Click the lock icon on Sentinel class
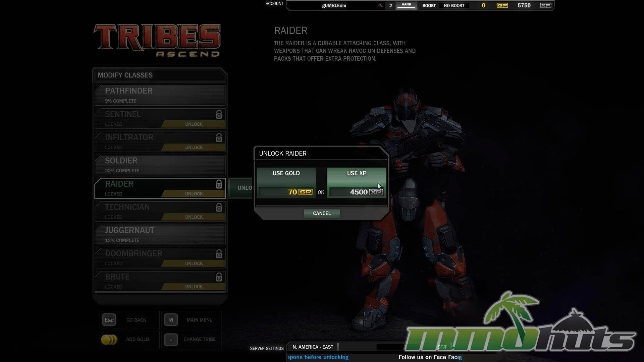Image resolution: width=644 pixels, height=362 pixels. [219, 115]
